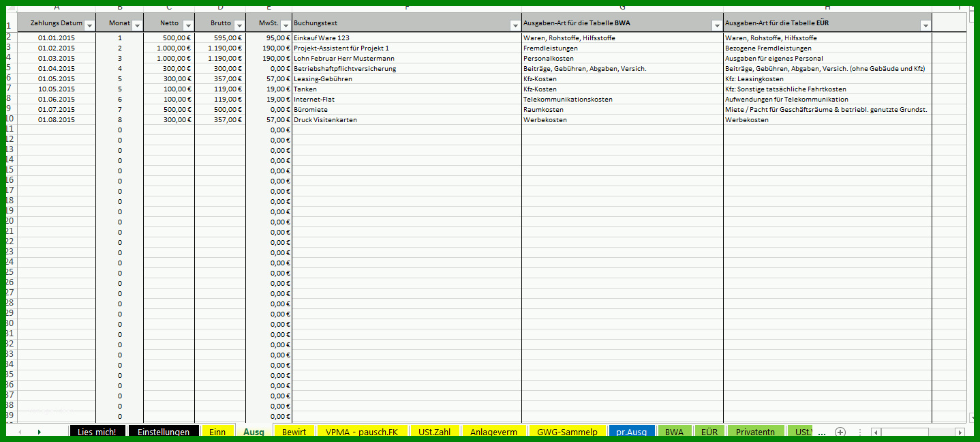Switch to the pr.Ausg sheet tab

click(x=632, y=432)
